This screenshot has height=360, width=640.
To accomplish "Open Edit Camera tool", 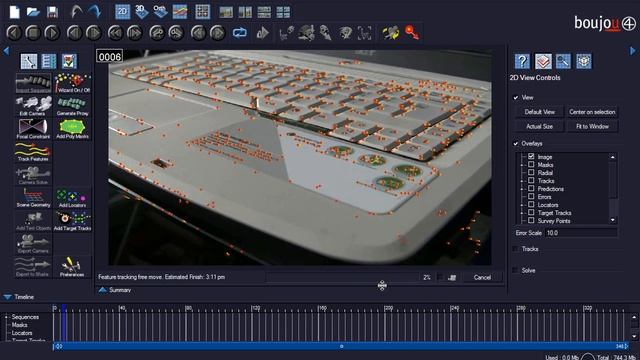I will pyautogui.click(x=33, y=106).
